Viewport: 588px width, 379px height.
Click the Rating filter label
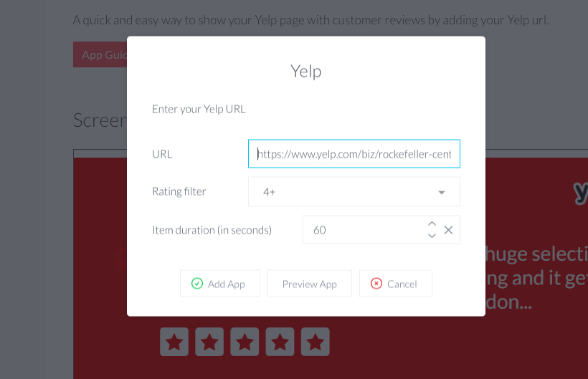(179, 192)
